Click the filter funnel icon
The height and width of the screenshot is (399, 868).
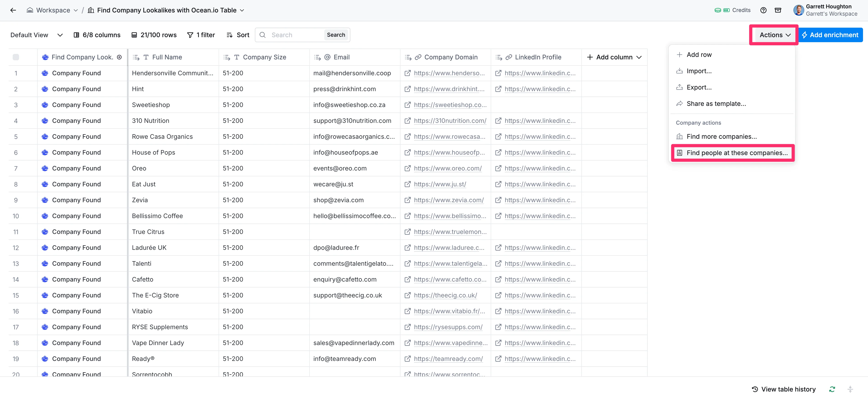click(x=190, y=35)
